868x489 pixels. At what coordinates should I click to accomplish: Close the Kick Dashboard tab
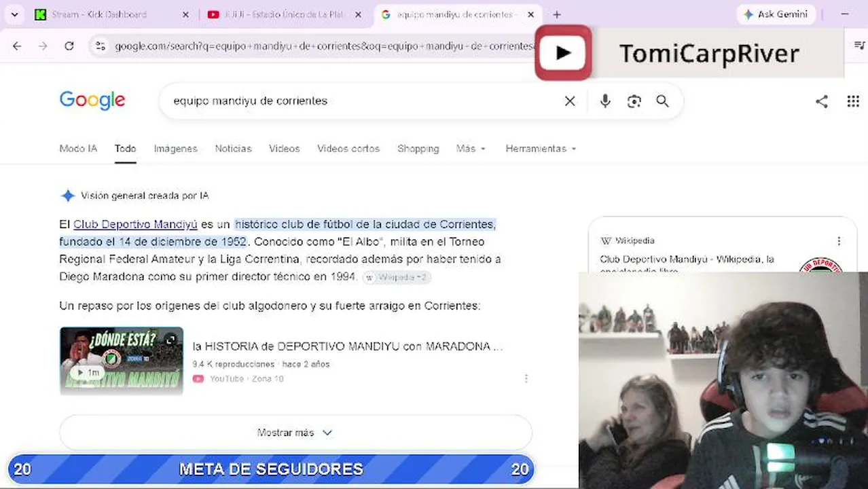click(185, 14)
